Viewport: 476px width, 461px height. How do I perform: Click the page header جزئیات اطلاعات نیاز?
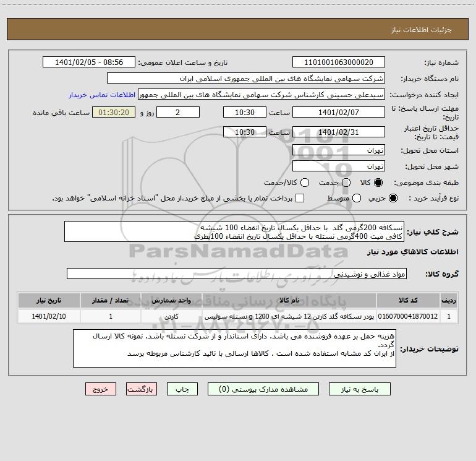pyautogui.click(x=422, y=30)
